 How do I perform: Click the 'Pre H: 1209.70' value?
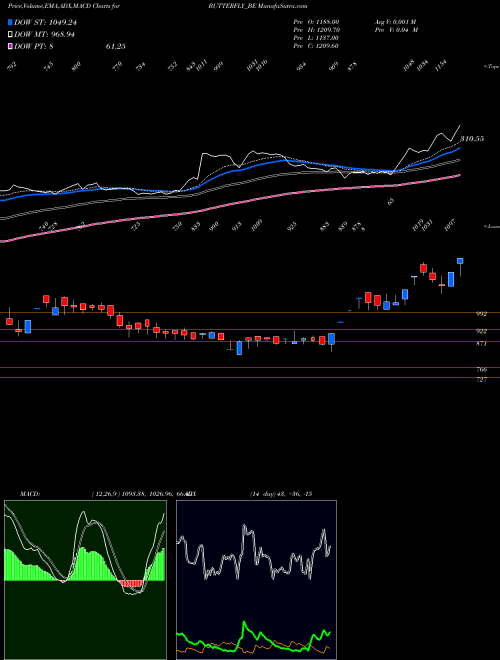pos(316,30)
